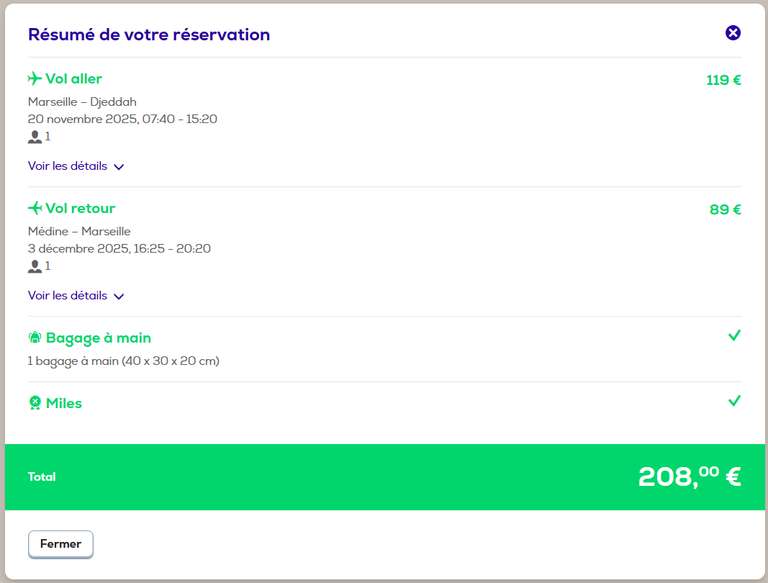The image size is (768, 583).
Task: Click the 119 € outbound price
Action: tap(723, 80)
